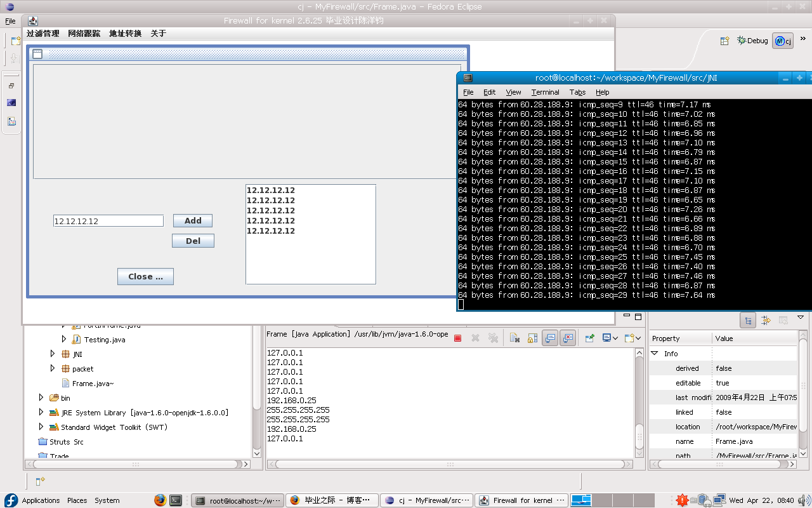This screenshot has width=812, height=508.
Task: Toggle Scroll Lock in the Console toolbar
Action: 532,338
